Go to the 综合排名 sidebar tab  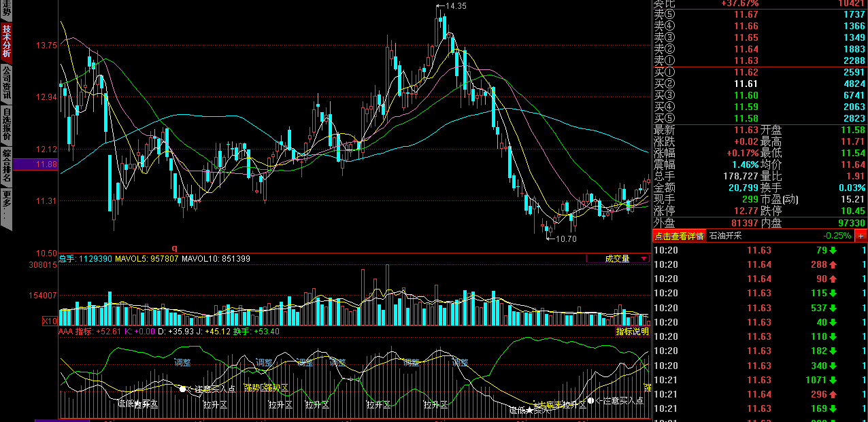point(6,165)
